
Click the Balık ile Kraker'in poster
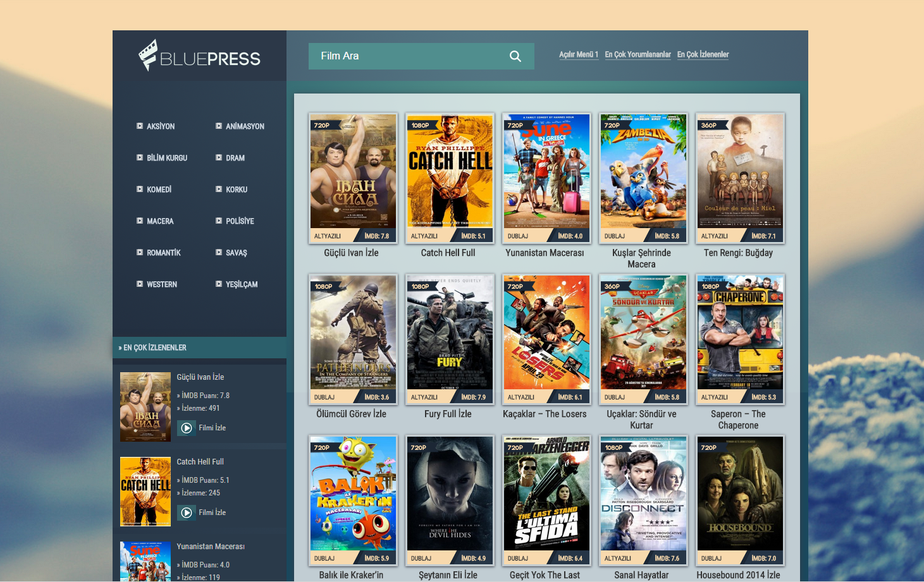click(x=353, y=494)
